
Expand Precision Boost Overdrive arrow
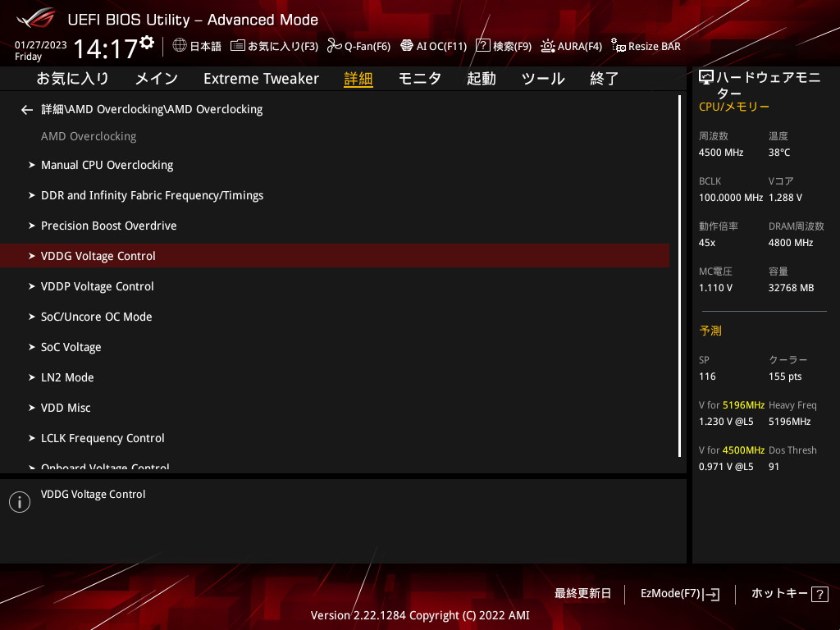[x=32, y=226]
